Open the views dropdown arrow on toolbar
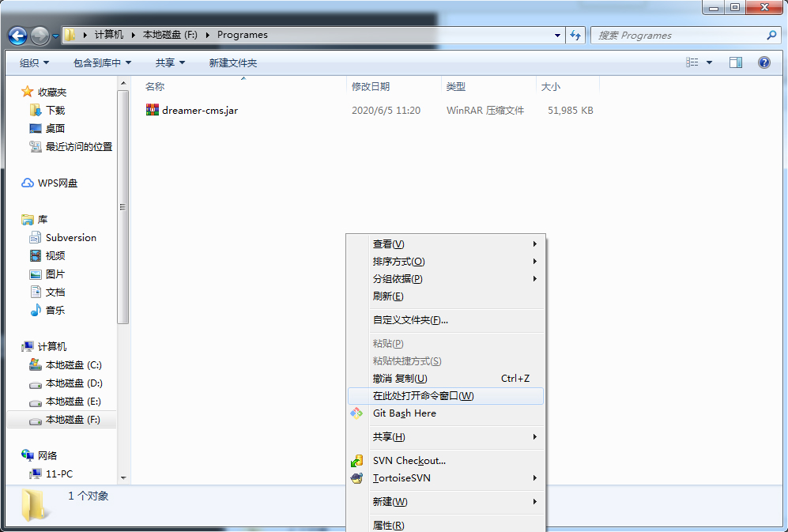788x532 pixels. tap(709, 62)
